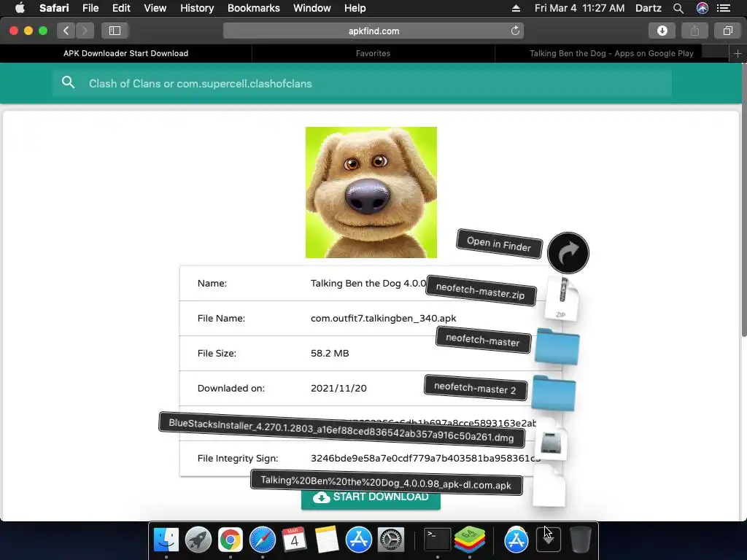The height and width of the screenshot is (560, 747).
Task: Switch to Talking Ben the Dog Google Play tab
Action: pyautogui.click(x=611, y=53)
